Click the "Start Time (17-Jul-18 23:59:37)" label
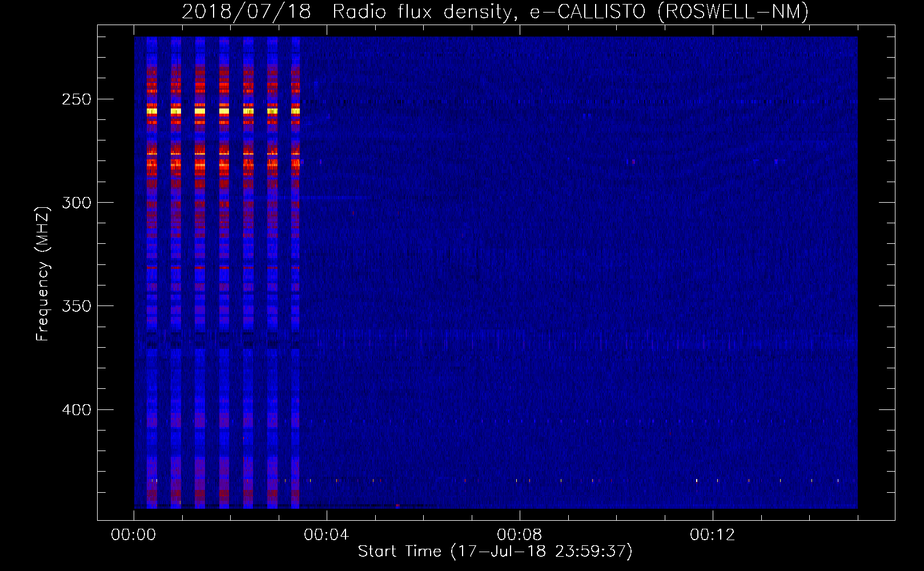The height and width of the screenshot is (571, 924). click(495, 552)
